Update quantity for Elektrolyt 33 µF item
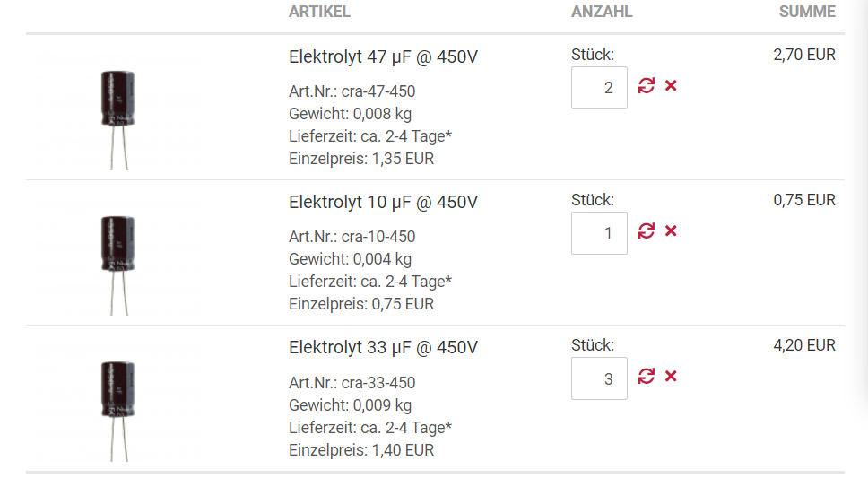Viewport: 868px width, 478px height. pos(646,377)
